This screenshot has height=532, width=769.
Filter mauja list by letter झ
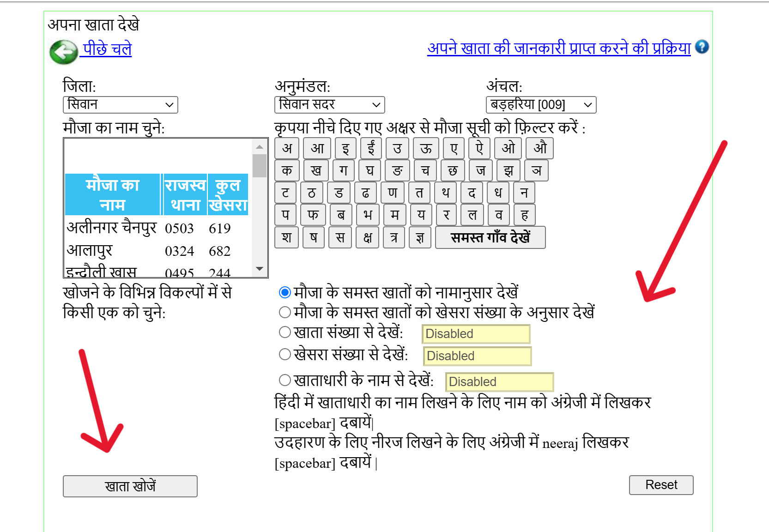click(509, 170)
